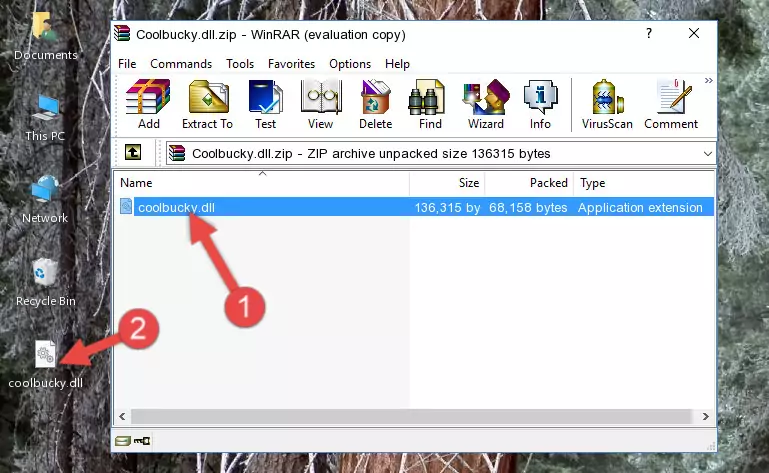Screen dimensions: 769x473
Task: Show archive Info toolbar icon
Action: coord(540,104)
